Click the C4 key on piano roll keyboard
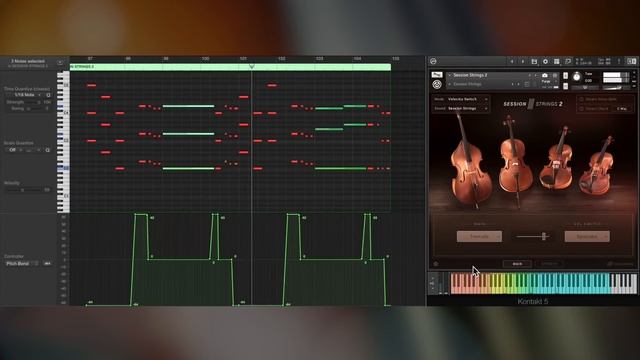This screenshot has height=360, width=640. [x=64, y=113]
